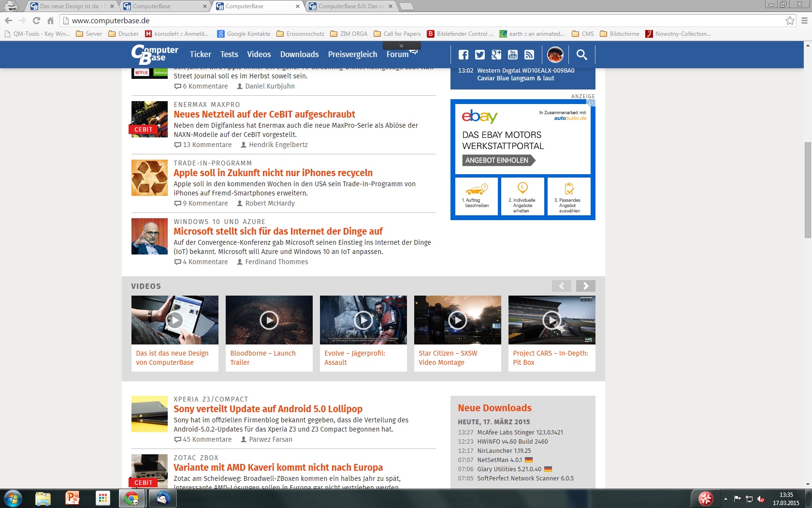
Task: Click the eBay ad info icon
Action: click(591, 103)
